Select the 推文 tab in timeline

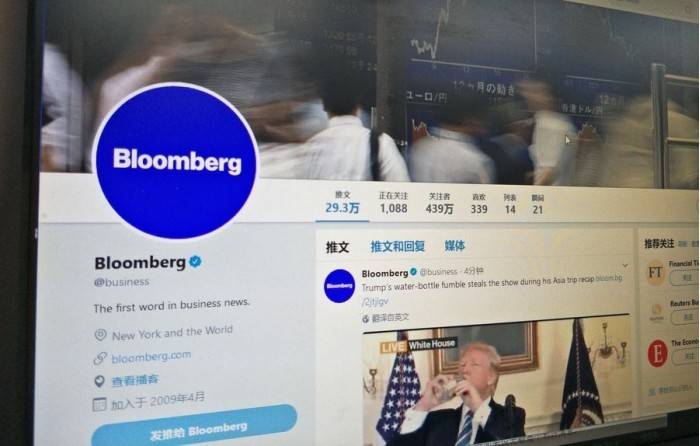338,247
